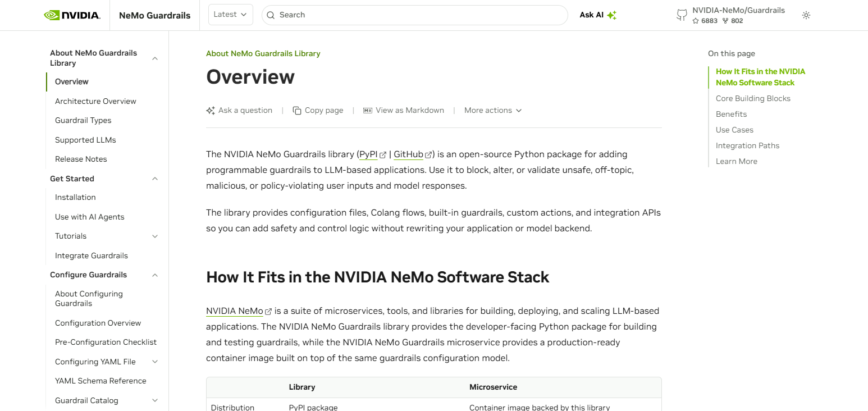
Task: Open Use with AI Agents page
Action: coord(90,217)
